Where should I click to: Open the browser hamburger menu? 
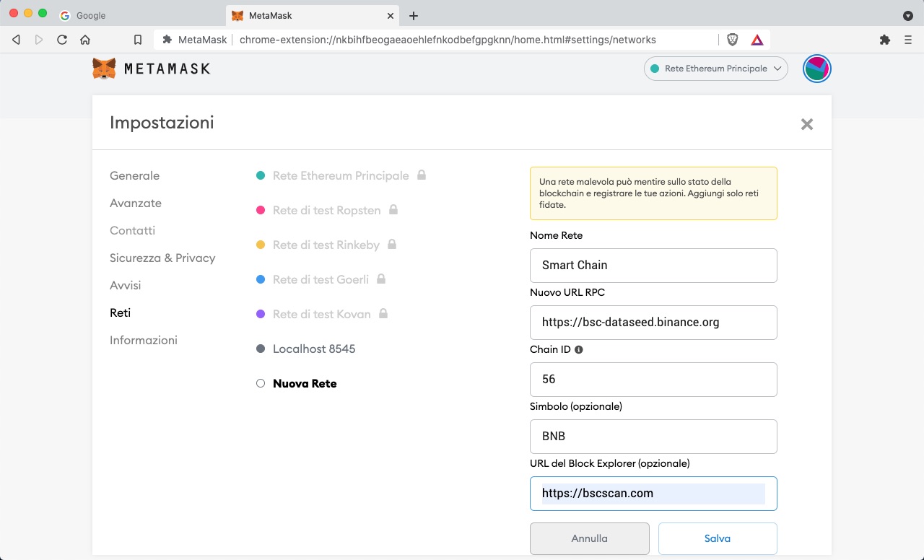pyautogui.click(x=908, y=40)
